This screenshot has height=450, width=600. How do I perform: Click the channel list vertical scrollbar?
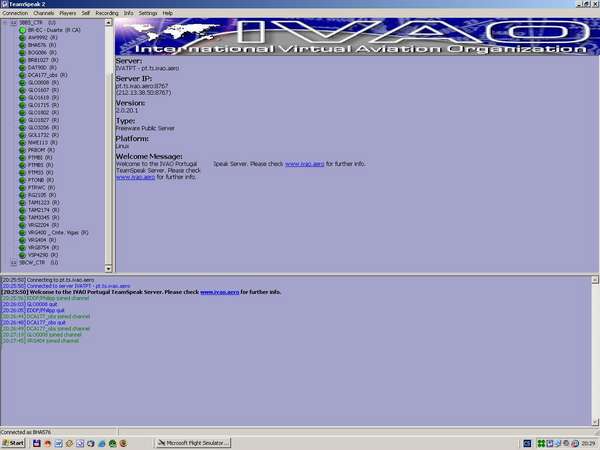[110, 140]
